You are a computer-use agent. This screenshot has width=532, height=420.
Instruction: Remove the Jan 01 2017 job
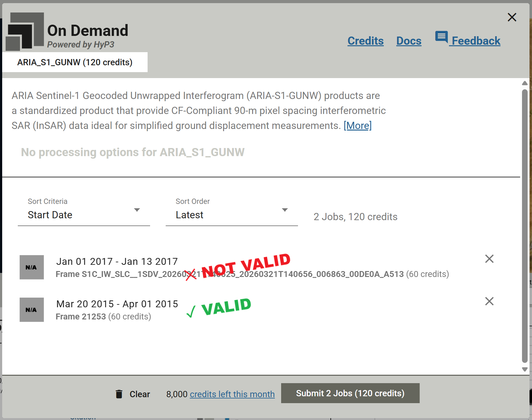489,259
